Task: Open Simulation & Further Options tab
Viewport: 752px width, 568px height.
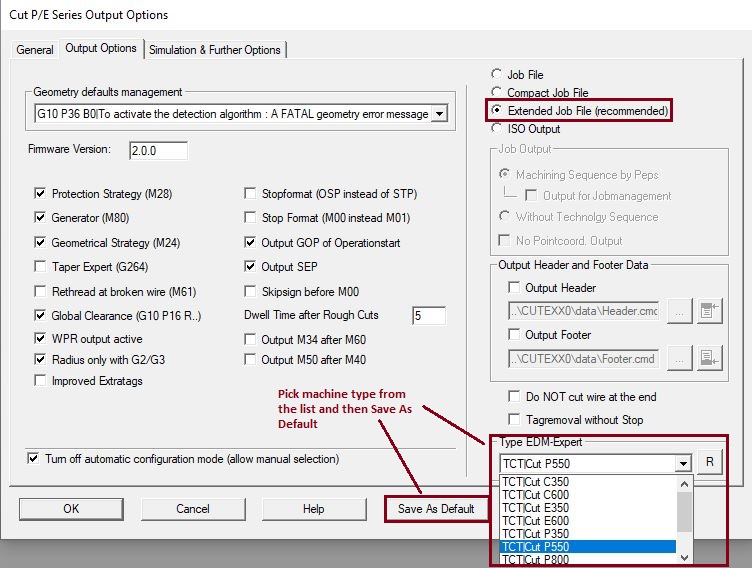Action: [215, 50]
